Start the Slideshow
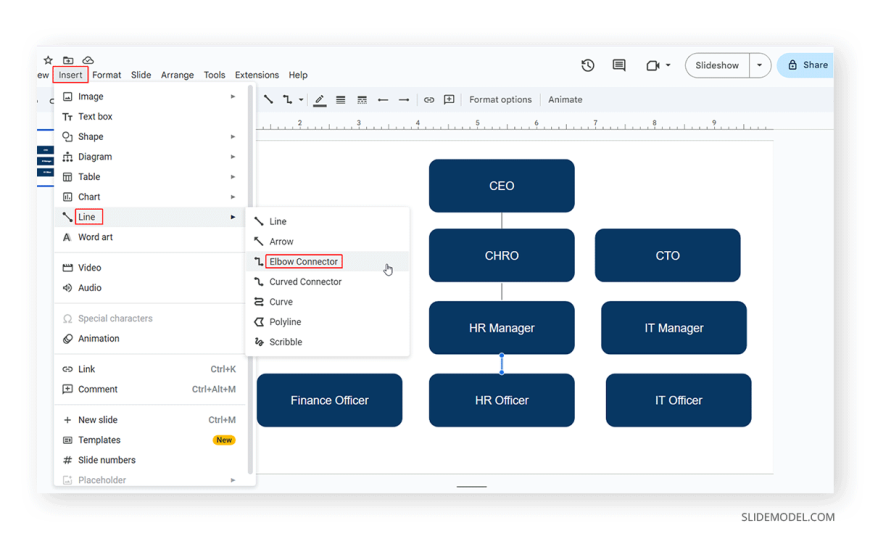The width and height of the screenshot is (870, 539). click(x=717, y=66)
